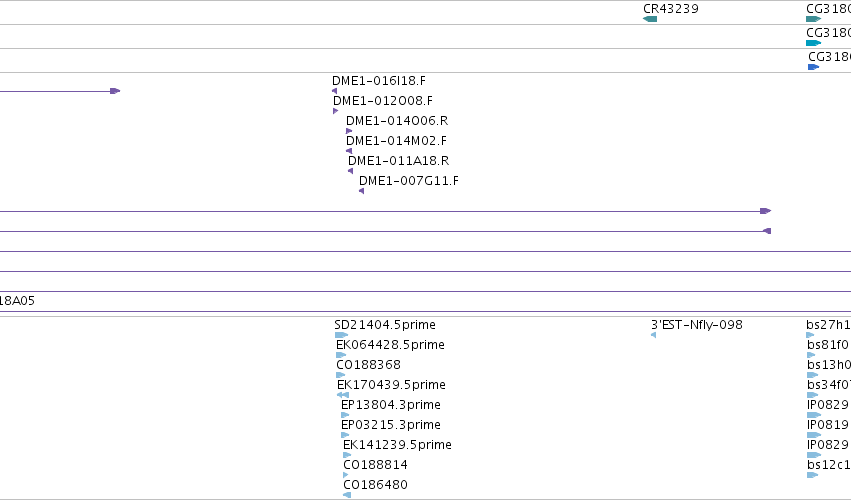Select the EK064428.5prime EST label

390,345
